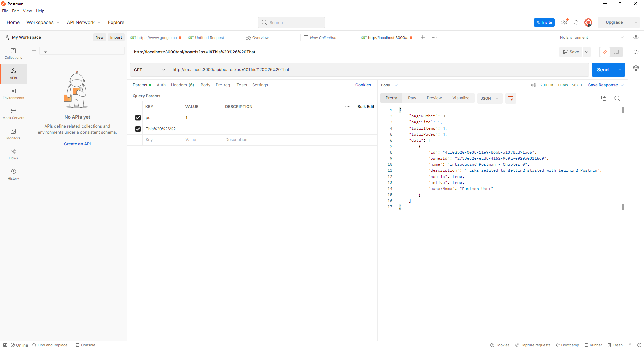Uncheck the ps query parameter

tap(138, 118)
